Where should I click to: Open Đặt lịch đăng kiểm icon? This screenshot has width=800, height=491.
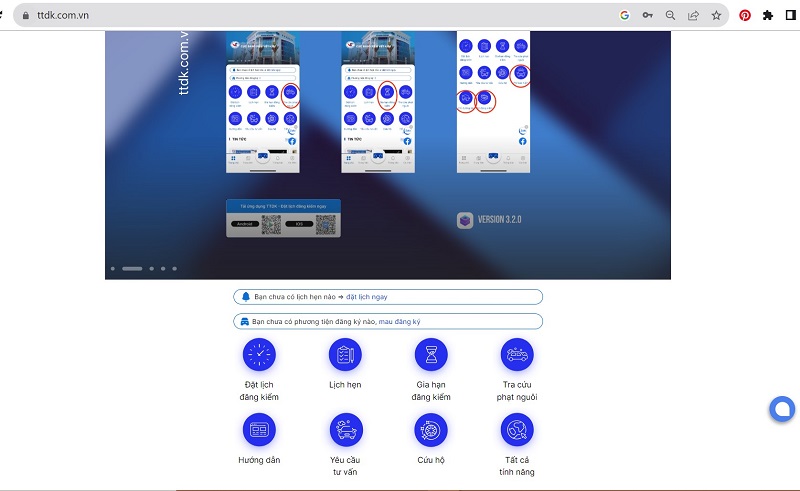259,354
